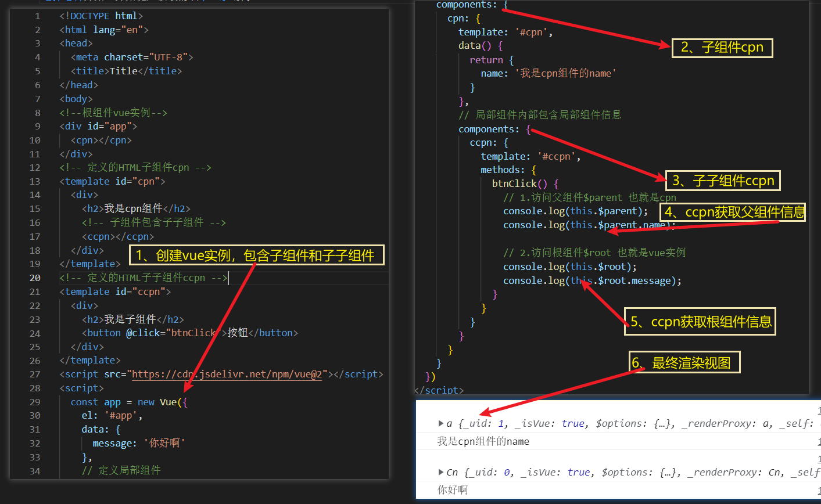Click the "message: '你好啊'" code line

tap(139, 443)
